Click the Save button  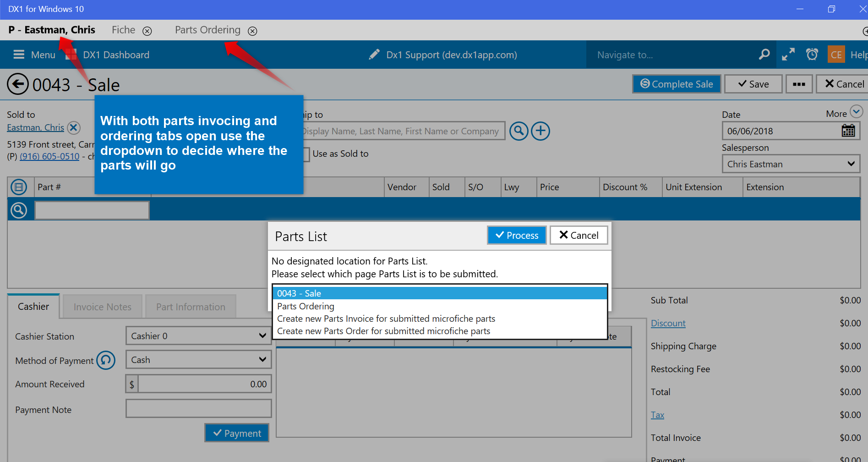[x=753, y=84]
